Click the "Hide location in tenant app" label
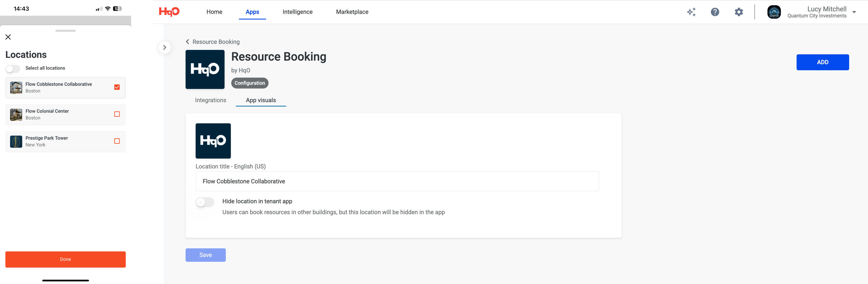The image size is (868, 284). point(257,201)
